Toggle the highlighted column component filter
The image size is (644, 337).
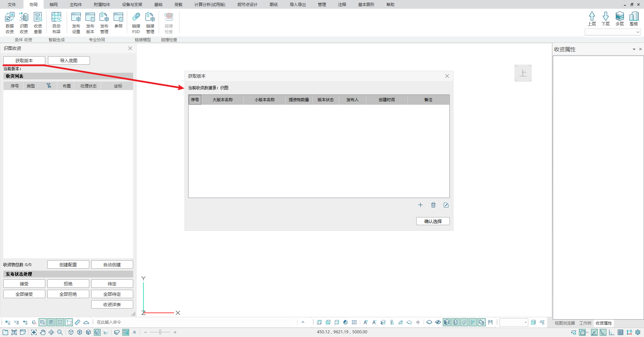pos(455,322)
